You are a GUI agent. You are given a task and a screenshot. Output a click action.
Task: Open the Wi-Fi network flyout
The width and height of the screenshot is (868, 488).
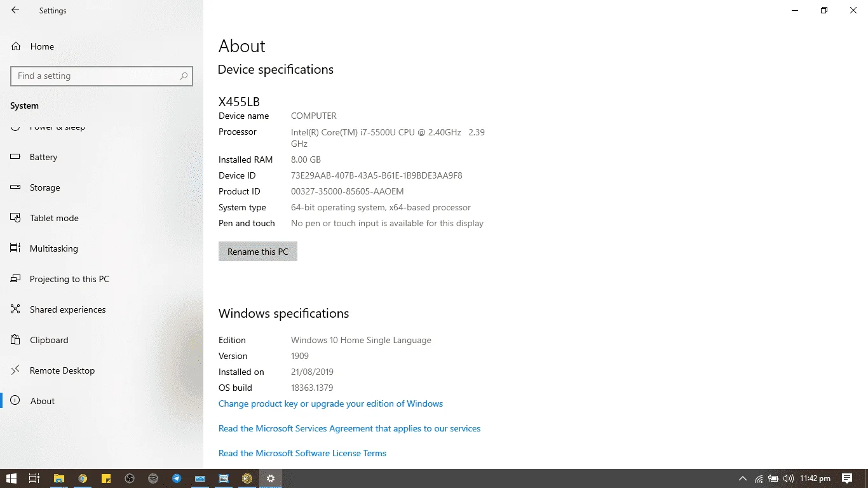click(759, 478)
